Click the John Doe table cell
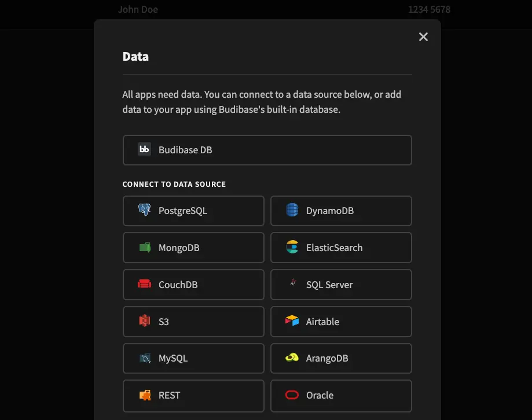532x420 pixels. pyautogui.click(x=138, y=9)
